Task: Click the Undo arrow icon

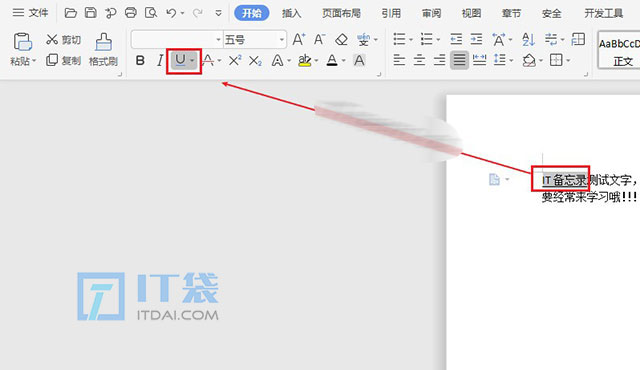Action: coord(171,13)
